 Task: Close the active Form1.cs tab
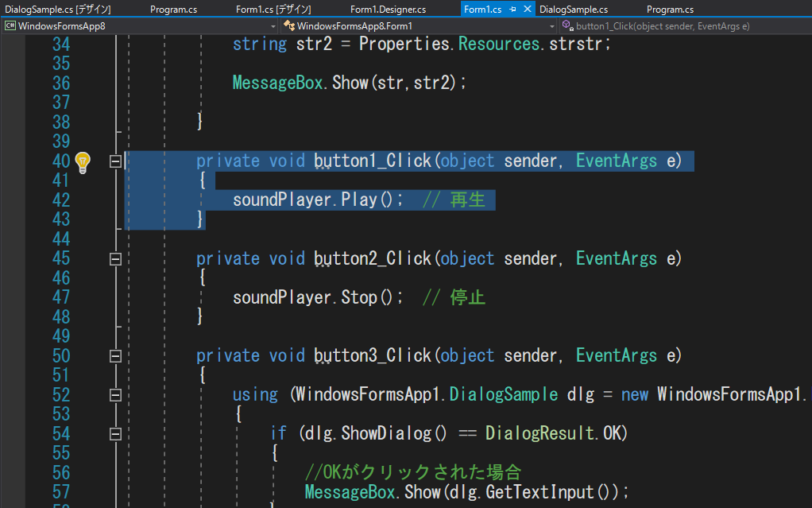point(528,9)
